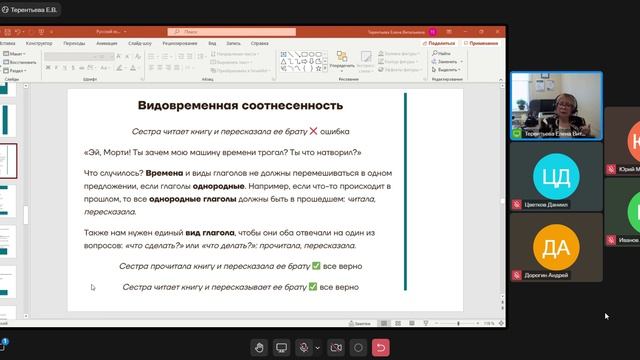Viewport: 640px width, 360px height.
Task: Open the Анимация ribbon tab
Action: (107, 43)
